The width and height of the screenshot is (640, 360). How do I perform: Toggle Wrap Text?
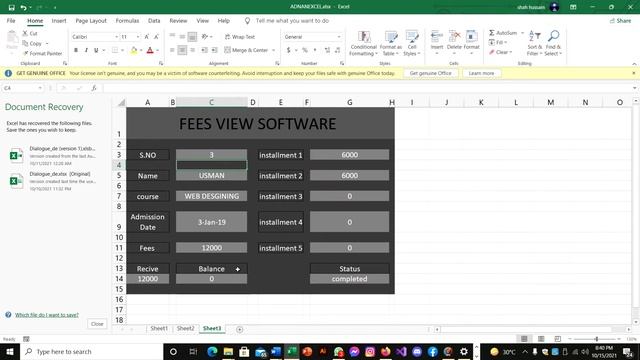[240, 37]
